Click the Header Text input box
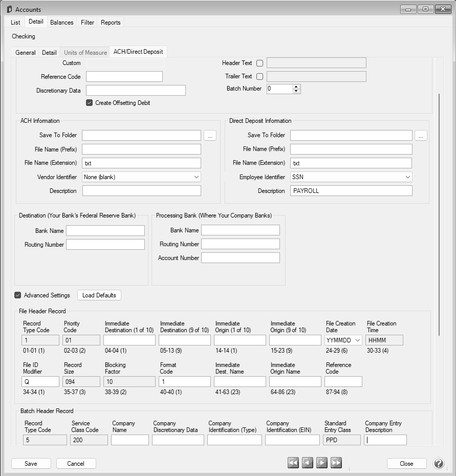The height and width of the screenshot is (476, 456). coord(316,63)
